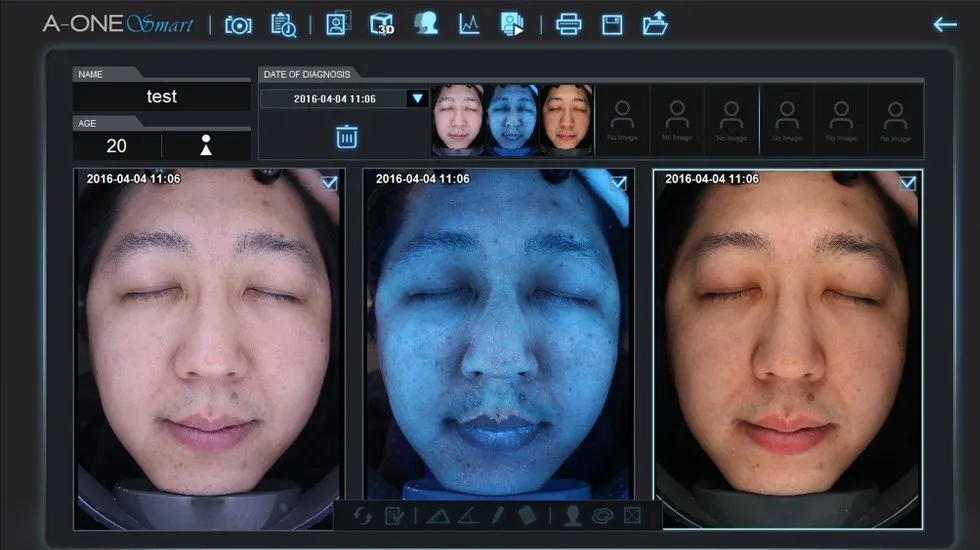Screen dimensions: 980x550
Task: Select the blue UV face thumbnail
Action: pyautogui.click(x=512, y=120)
